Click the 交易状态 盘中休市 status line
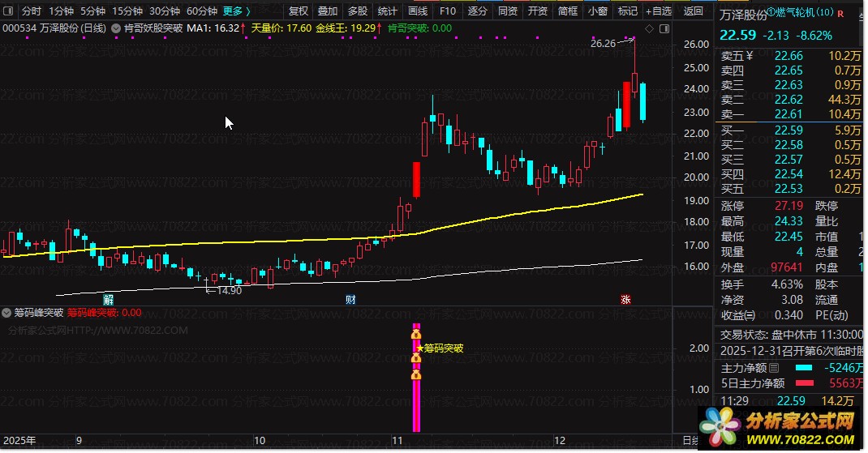Viewport: 868px width, 453px height. pos(791,335)
